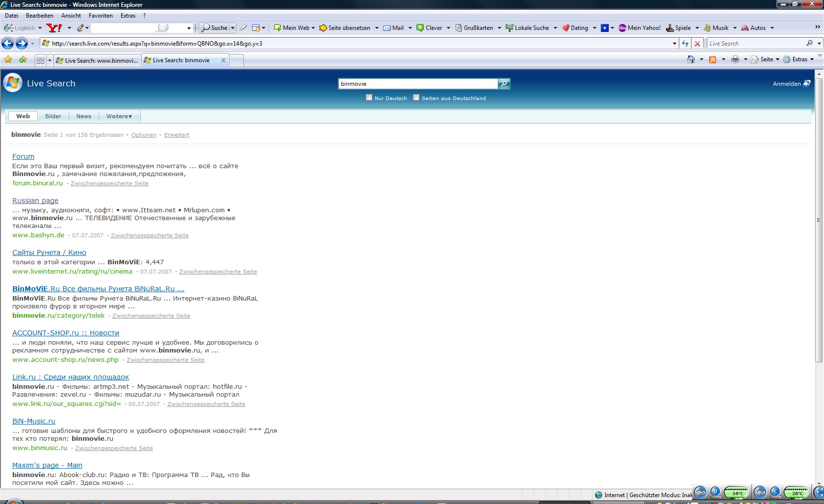Click the Autos toolbar button

coord(753,28)
